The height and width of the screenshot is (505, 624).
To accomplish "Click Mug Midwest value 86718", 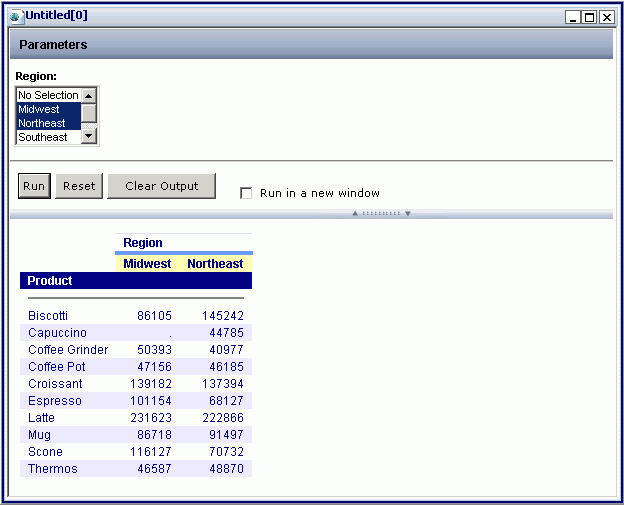I will point(154,435).
